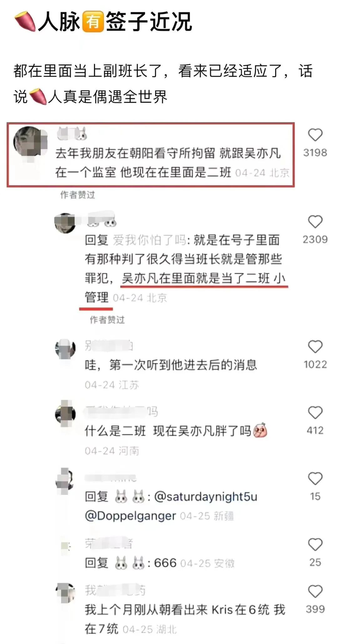Open the @saturdaynight5u mention
The height and width of the screenshot is (644, 338).
tap(206, 497)
